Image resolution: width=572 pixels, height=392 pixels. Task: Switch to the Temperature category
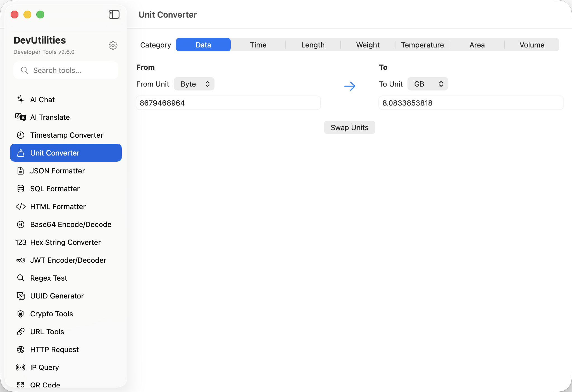tap(422, 45)
